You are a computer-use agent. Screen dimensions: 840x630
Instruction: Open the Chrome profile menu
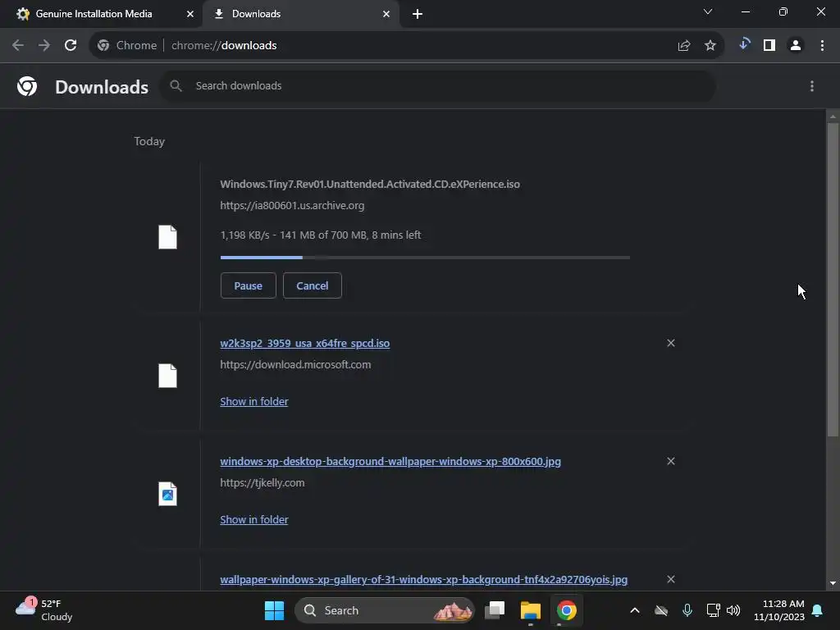point(796,46)
